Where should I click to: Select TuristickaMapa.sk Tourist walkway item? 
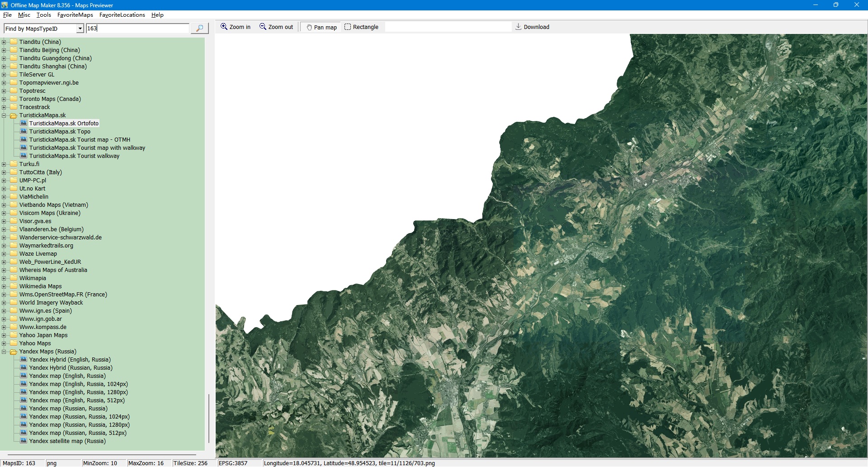[x=74, y=156]
